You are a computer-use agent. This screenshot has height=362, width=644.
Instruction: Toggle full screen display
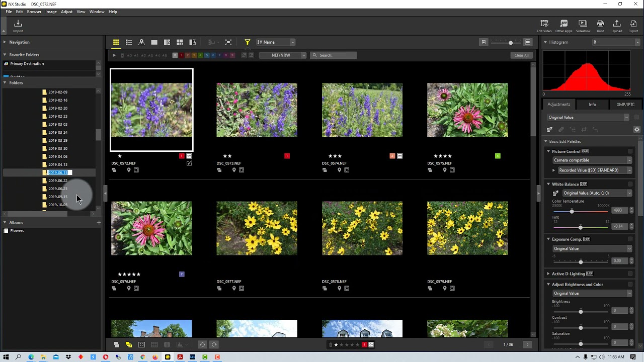click(x=228, y=42)
